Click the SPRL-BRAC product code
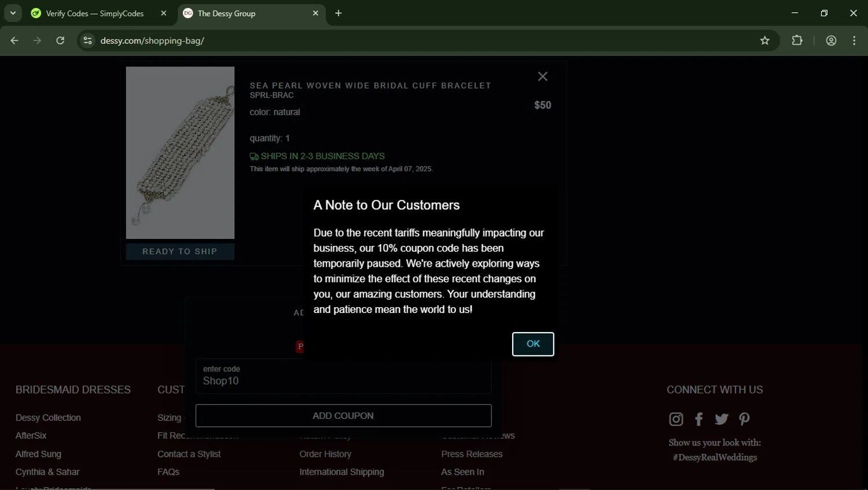The width and height of the screenshot is (868, 490). (271, 95)
